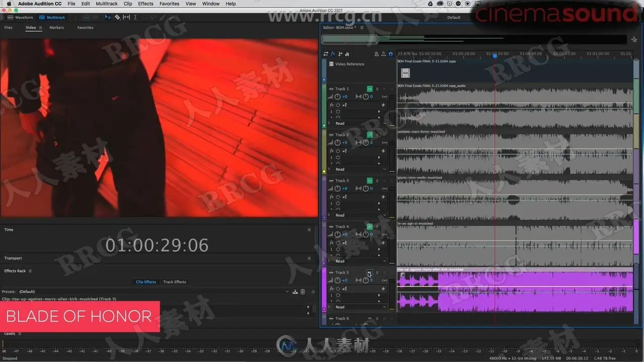The width and height of the screenshot is (644, 362).
Task: Open the Multitrack menu
Action: click(x=107, y=4)
